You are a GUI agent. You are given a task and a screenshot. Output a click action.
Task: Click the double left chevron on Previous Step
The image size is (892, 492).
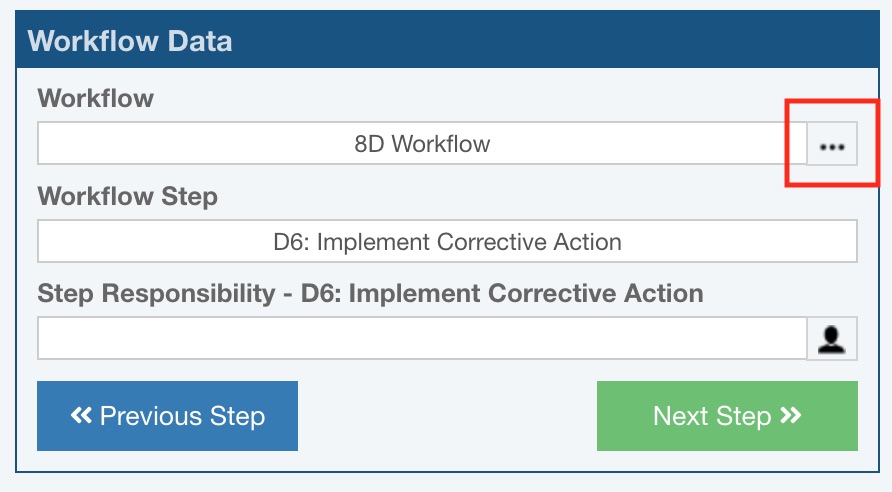pyautogui.click(x=82, y=415)
